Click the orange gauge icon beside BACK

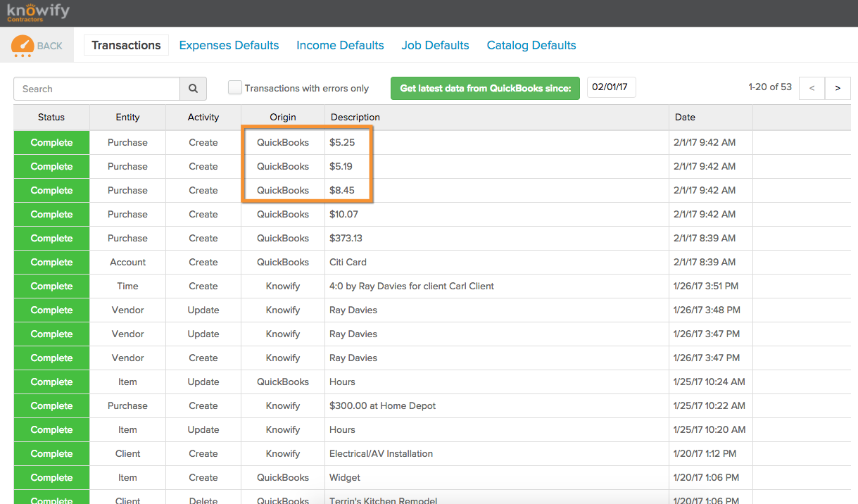pyautogui.click(x=22, y=44)
